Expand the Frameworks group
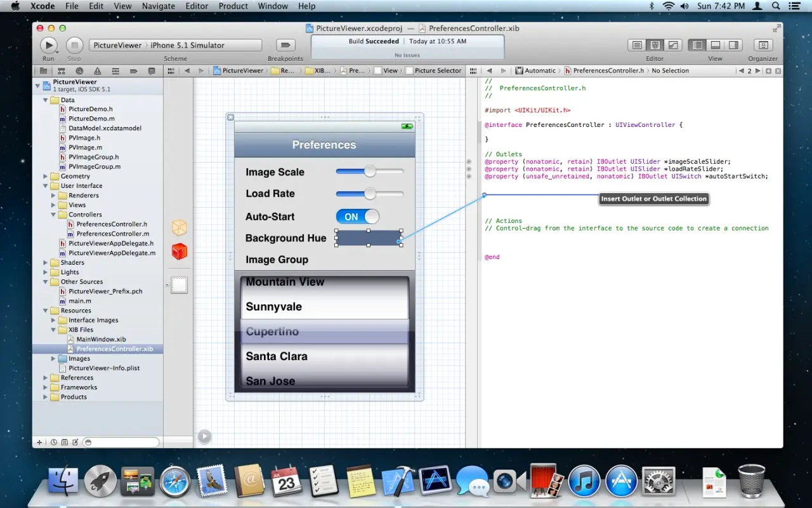Viewport: 812px width, 508px height. pos(44,387)
